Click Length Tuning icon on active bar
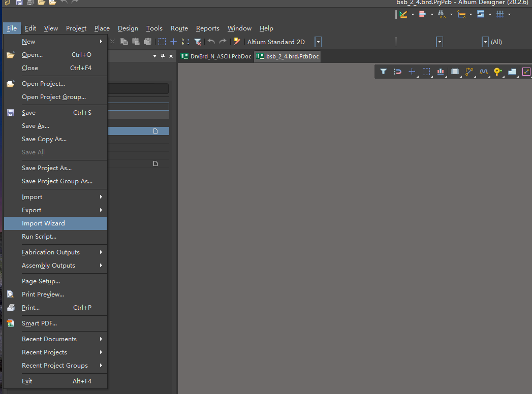Viewport: 532px width, 394px height. coord(484,72)
